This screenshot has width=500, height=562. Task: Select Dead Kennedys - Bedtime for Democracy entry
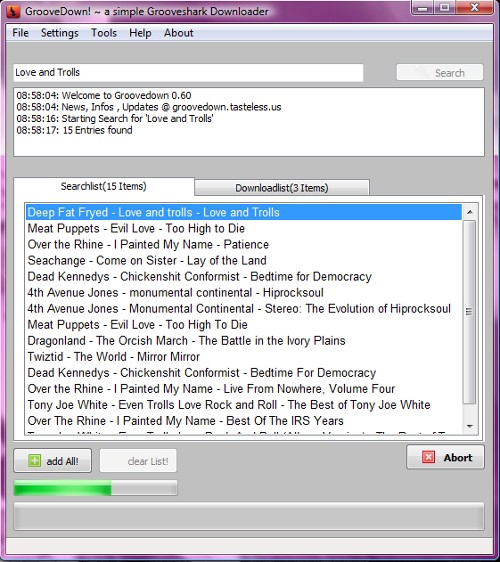tap(244, 277)
